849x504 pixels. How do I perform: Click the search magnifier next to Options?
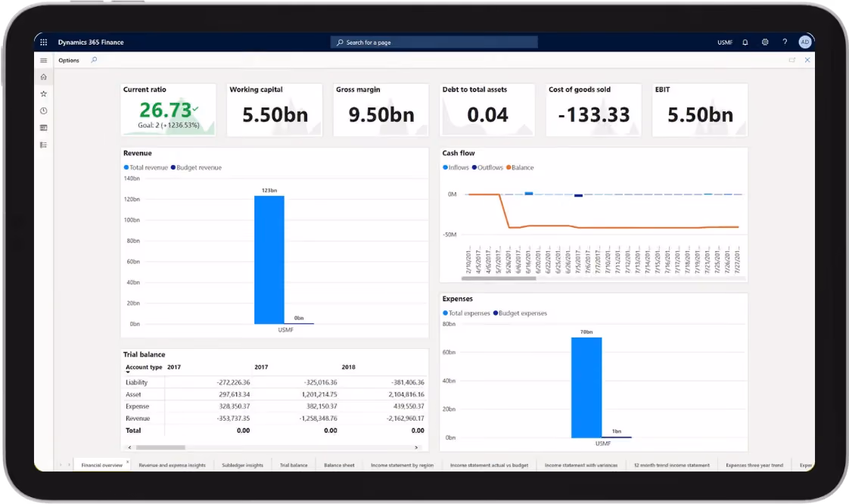[94, 60]
